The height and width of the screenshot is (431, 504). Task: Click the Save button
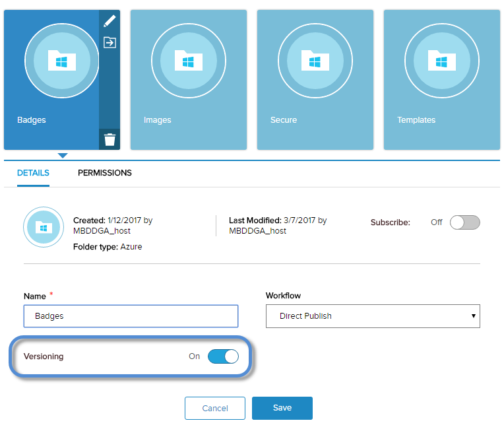pos(282,408)
